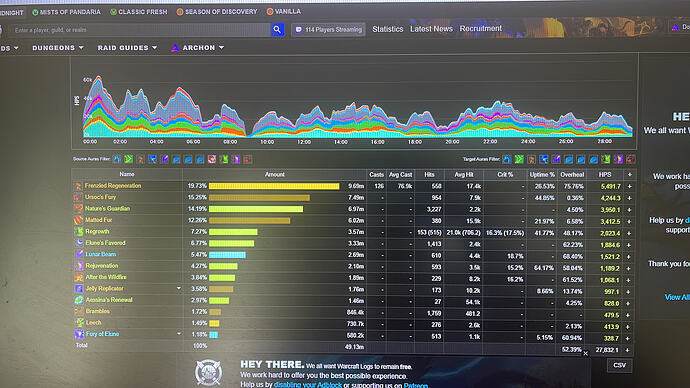
Task: Export table with CSV button
Action: tap(619, 365)
